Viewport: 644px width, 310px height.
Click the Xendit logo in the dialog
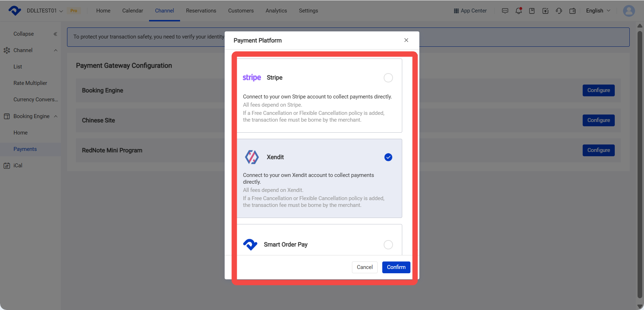(x=252, y=157)
